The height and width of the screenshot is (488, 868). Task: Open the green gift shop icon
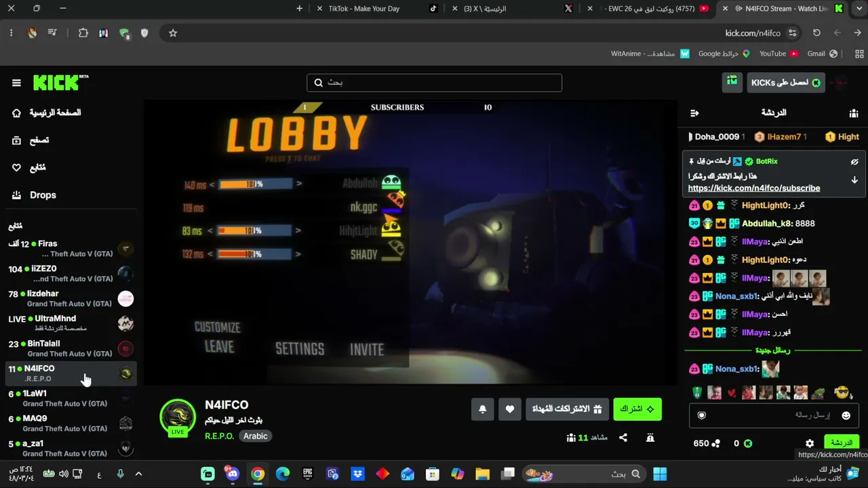(x=732, y=82)
